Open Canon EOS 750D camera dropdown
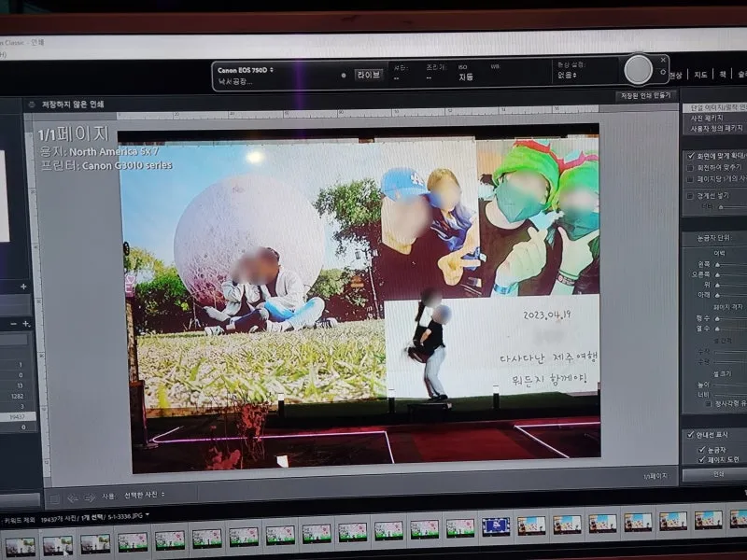Image resolution: width=747 pixels, height=560 pixels. (x=246, y=70)
